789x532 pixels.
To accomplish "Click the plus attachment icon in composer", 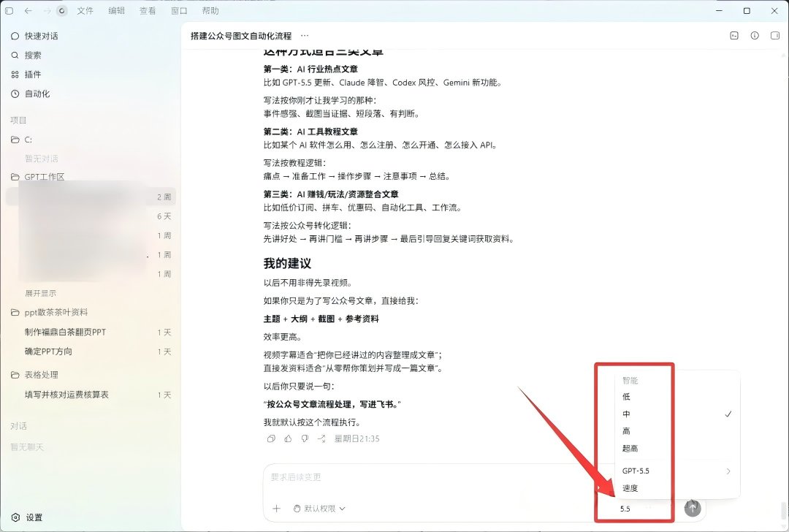I will pyautogui.click(x=276, y=509).
